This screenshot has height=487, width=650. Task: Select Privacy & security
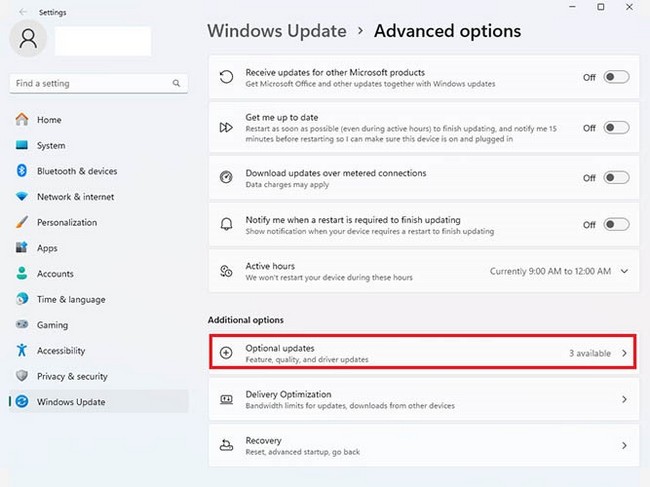click(x=98, y=376)
